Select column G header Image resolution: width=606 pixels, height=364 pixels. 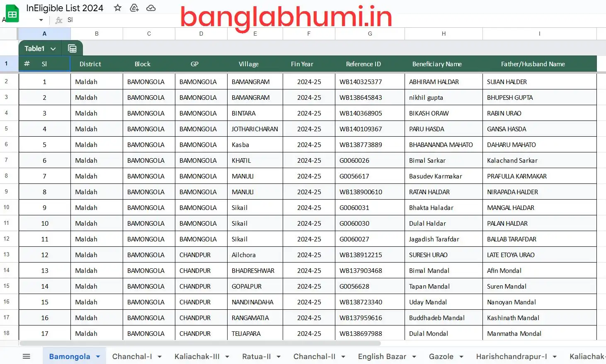(x=370, y=34)
